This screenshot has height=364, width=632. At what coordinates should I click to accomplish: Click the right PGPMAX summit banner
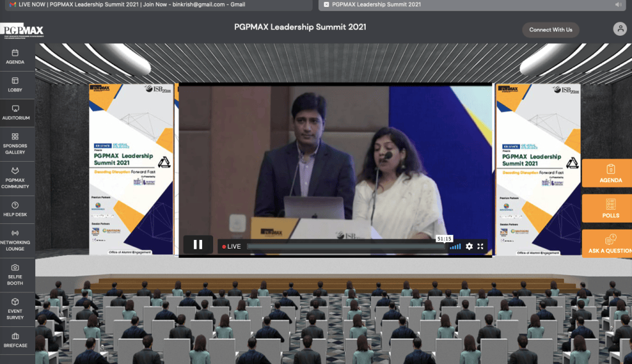pyautogui.click(x=538, y=169)
